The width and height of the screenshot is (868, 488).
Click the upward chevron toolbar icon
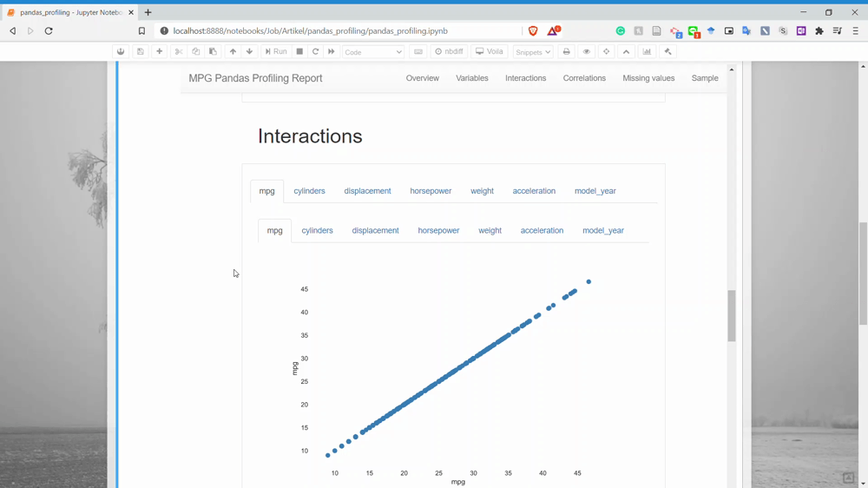point(626,51)
